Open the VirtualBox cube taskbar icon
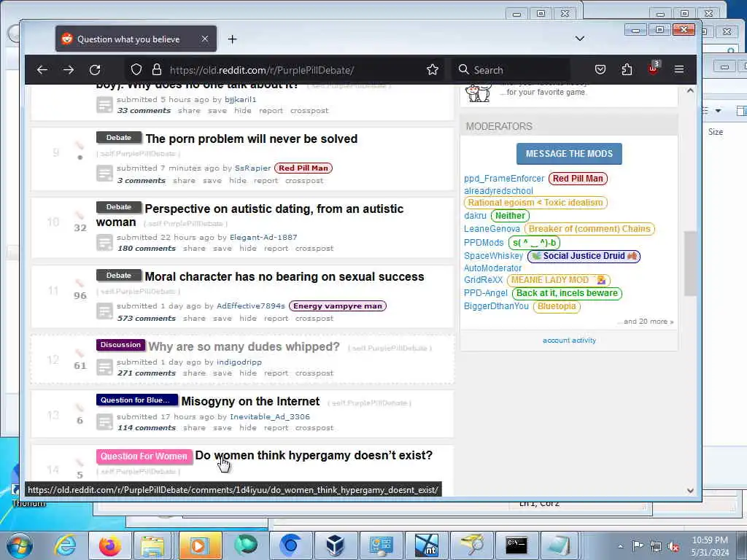This screenshot has width=747, height=560. [336, 545]
